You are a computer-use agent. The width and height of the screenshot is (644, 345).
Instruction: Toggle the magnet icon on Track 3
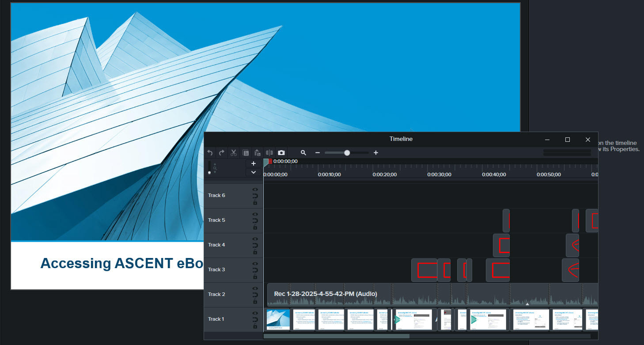point(255,270)
